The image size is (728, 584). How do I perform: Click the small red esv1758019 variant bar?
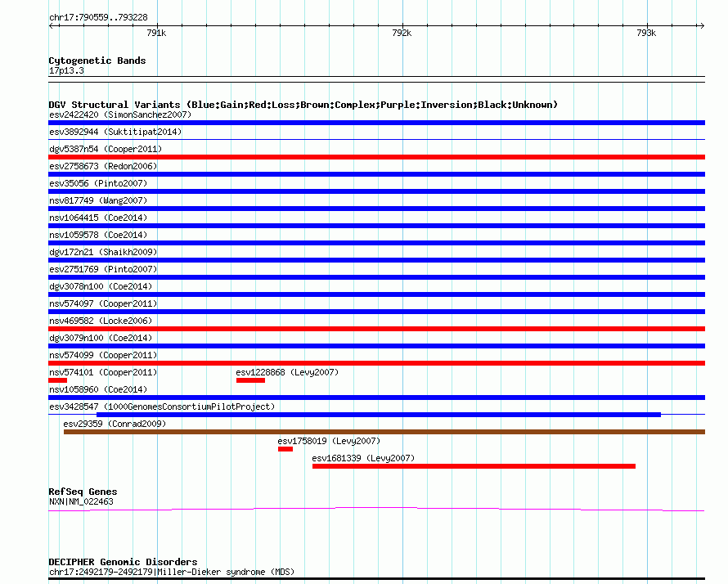coord(285,449)
